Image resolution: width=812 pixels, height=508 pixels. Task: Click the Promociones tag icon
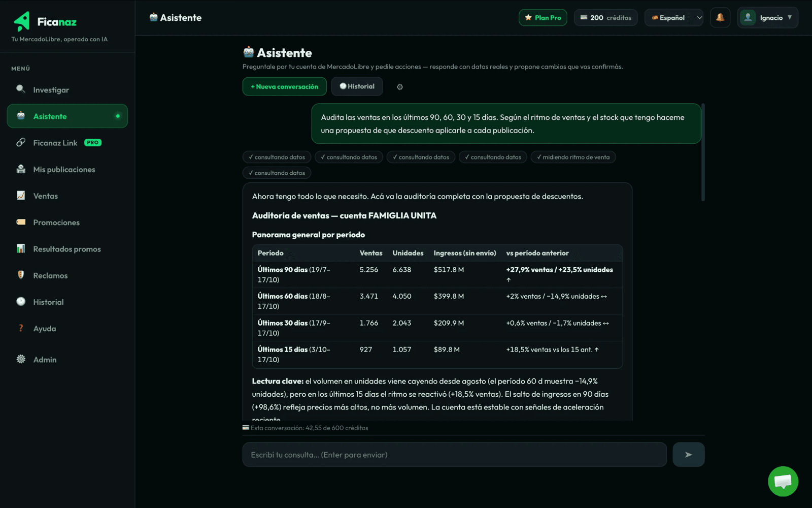tap(21, 222)
